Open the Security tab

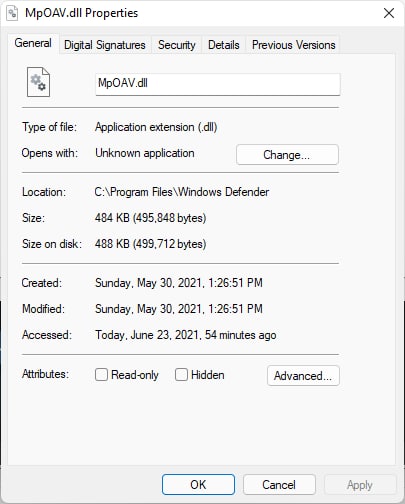(177, 45)
